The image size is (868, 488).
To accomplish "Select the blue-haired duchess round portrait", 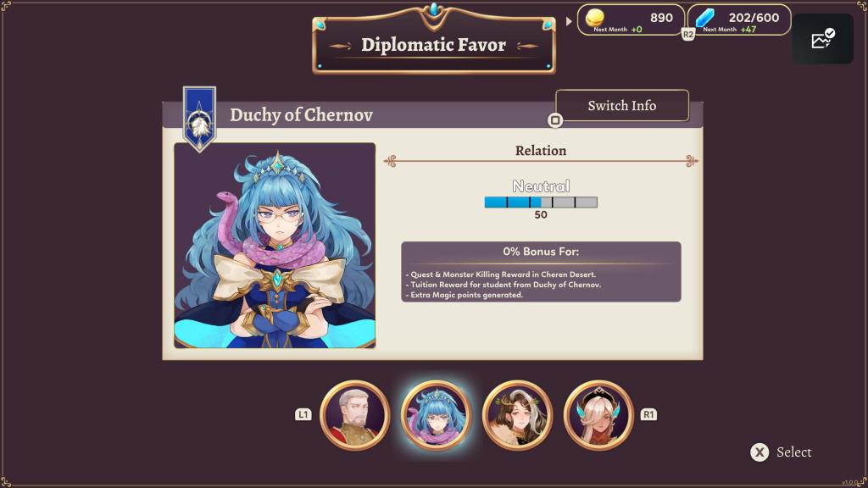I will [x=437, y=415].
